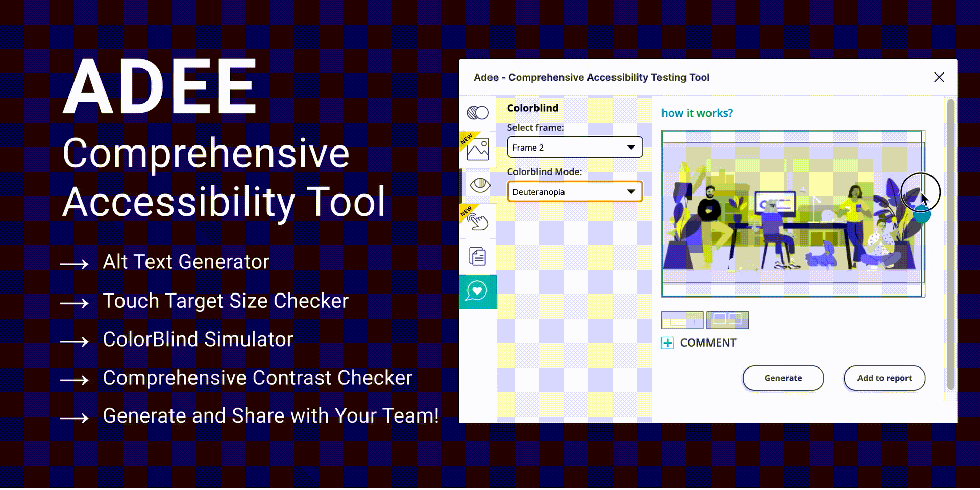Screen dimensions: 980x490
Task: Click the Generate button
Action: click(x=783, y=378)
